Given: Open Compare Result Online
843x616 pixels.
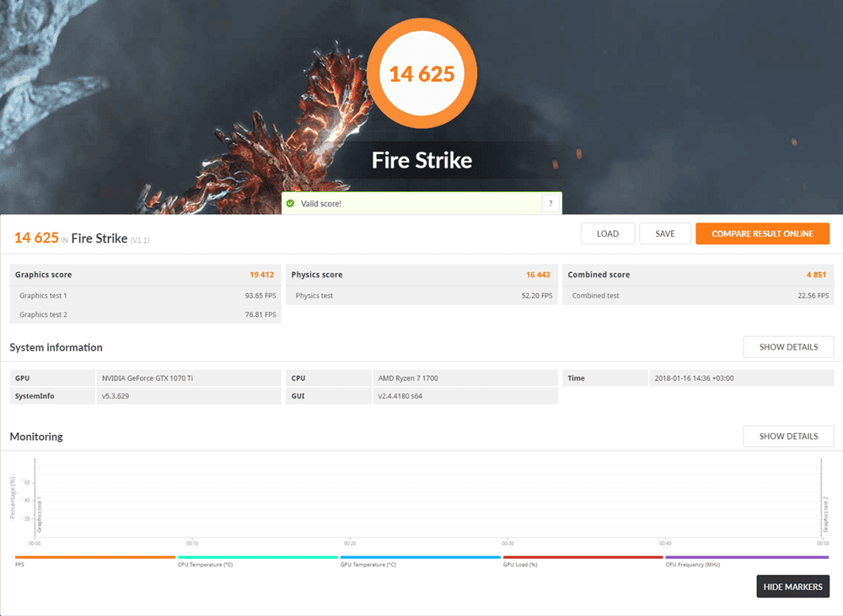Looking at the screenshot, I should point(762,233).
